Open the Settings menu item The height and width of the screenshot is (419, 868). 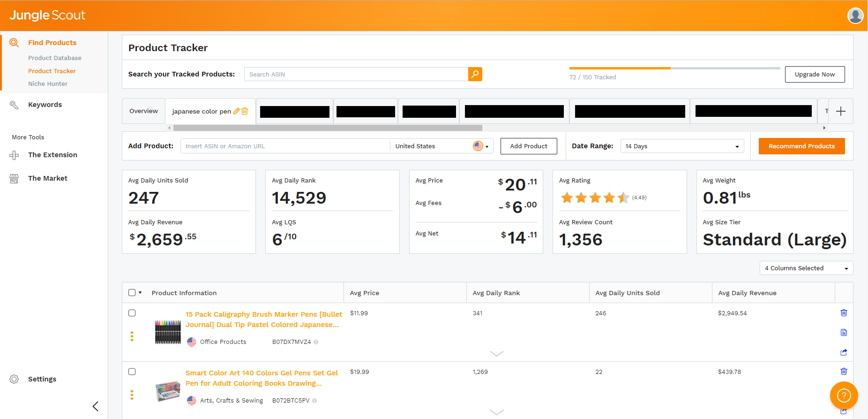[42, 379]
